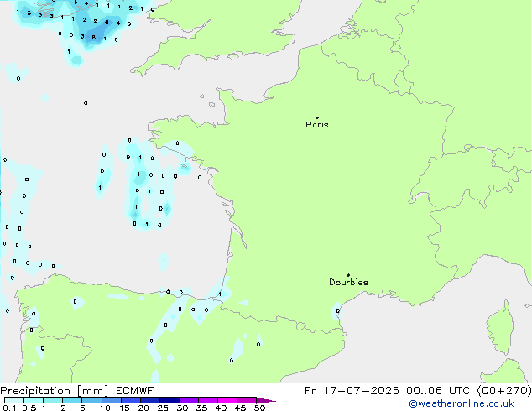Image resolution: width=532 pixels, height=411 pixels.
Task: Select the black dot marker above Dourbies
Action: click(348, 275)
